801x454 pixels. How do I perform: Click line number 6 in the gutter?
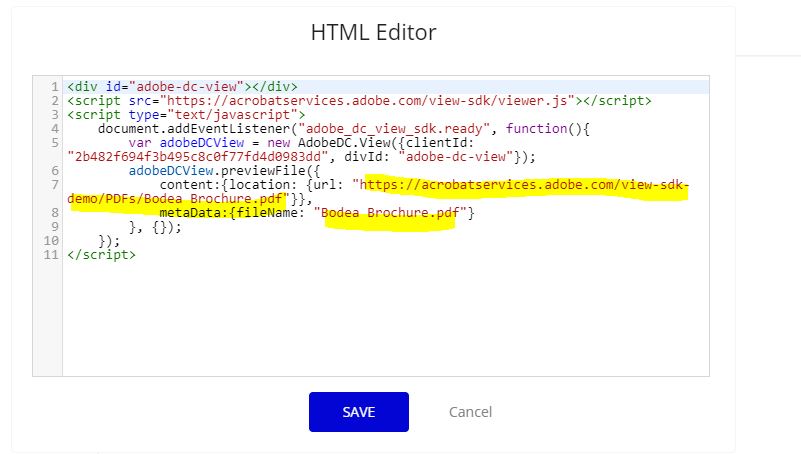click(55, 171)
